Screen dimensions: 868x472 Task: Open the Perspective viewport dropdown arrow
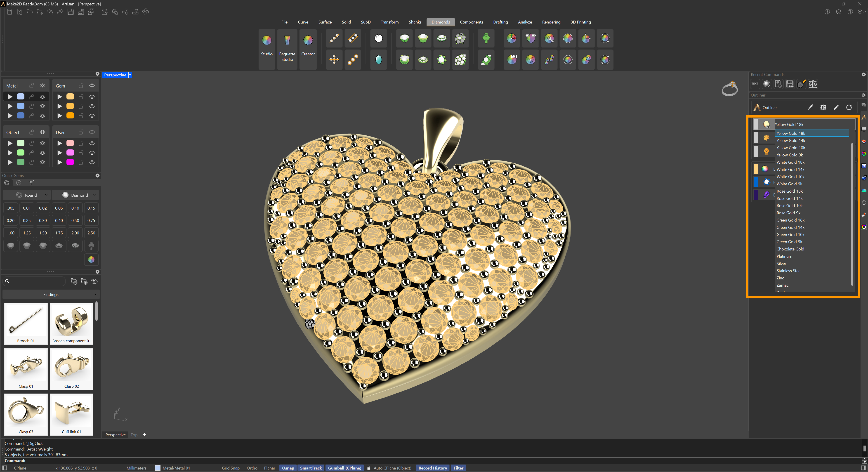[130, 75]
